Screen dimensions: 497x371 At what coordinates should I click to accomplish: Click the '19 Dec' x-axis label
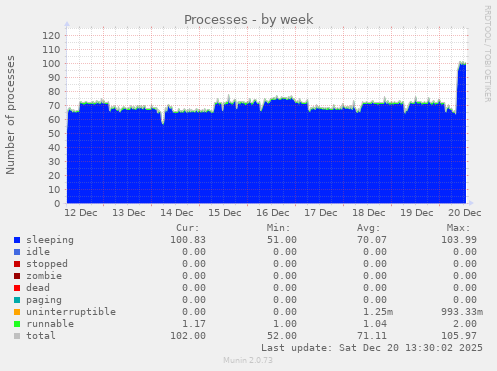click(417, 213)
